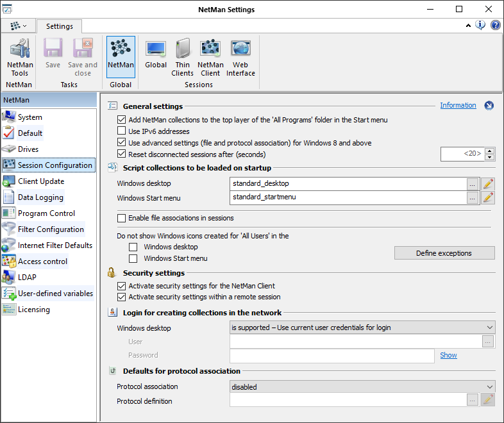The image size is (504, 423).
Task: Edit the Windows desktop script with pencil icon
Action: tap(488, 183)
